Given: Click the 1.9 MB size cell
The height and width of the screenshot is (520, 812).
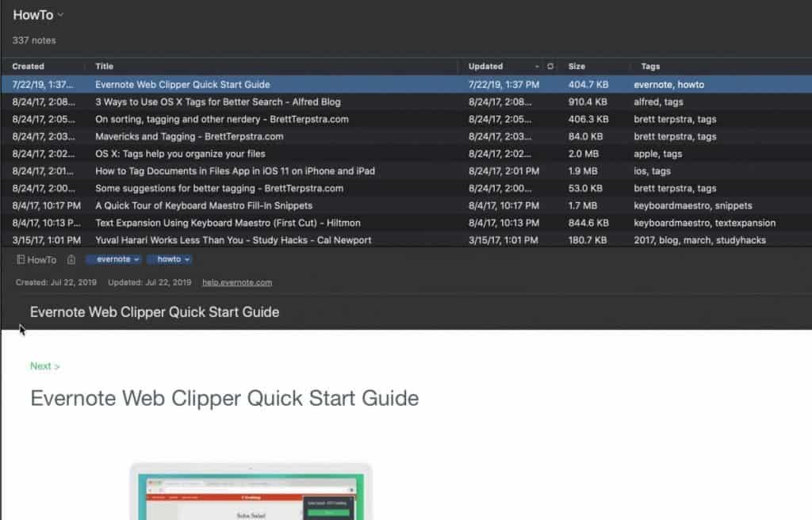Looking at the screenshot, I should (583, 171).
